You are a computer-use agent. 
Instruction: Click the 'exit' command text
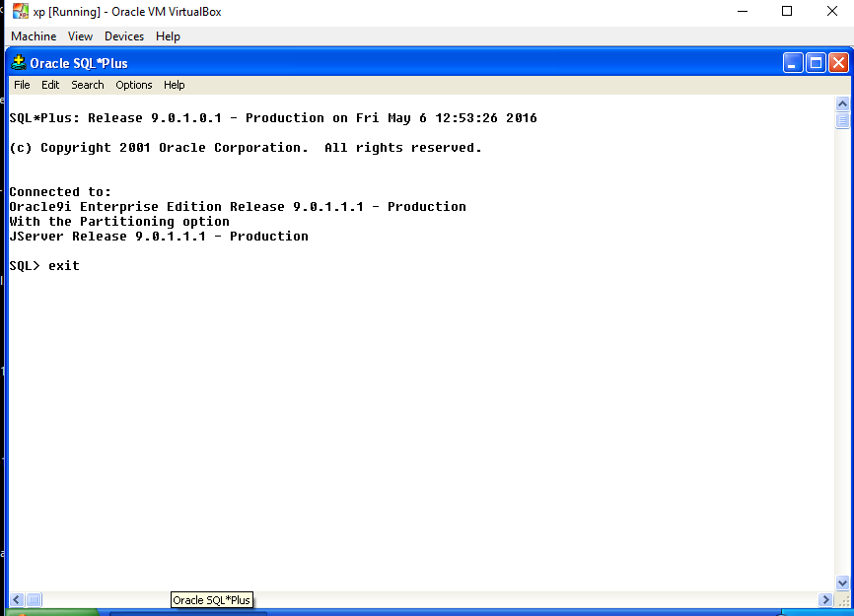[64, 265]
